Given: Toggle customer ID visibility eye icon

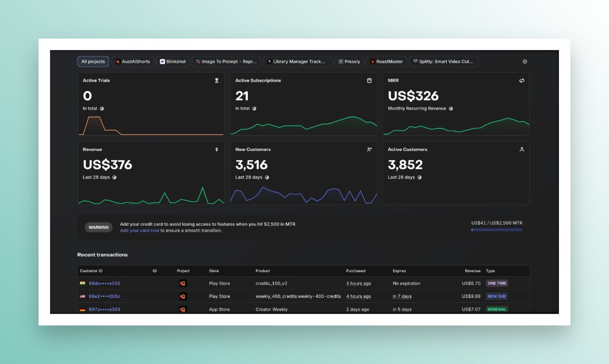Looking at the screenshot, I should point(155,271).
